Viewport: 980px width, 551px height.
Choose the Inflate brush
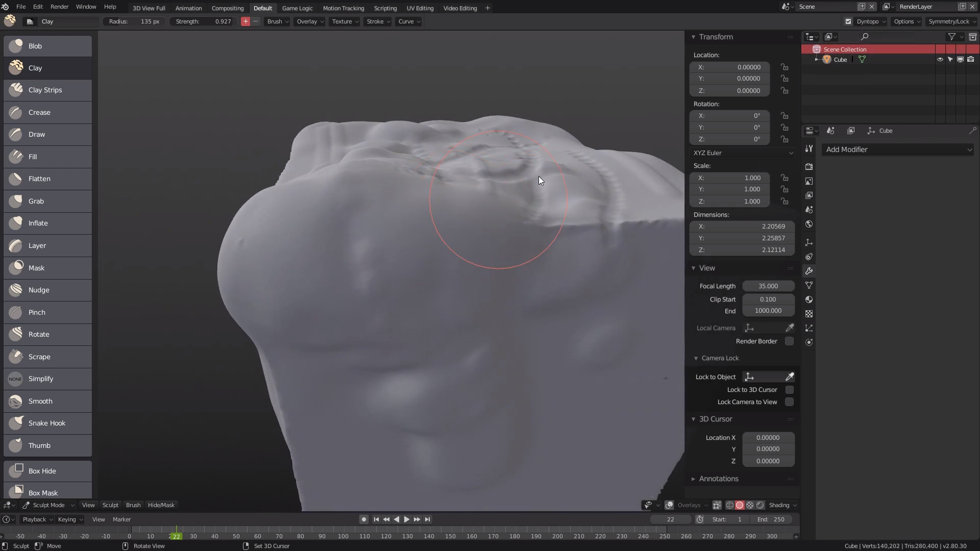(47, 223)
